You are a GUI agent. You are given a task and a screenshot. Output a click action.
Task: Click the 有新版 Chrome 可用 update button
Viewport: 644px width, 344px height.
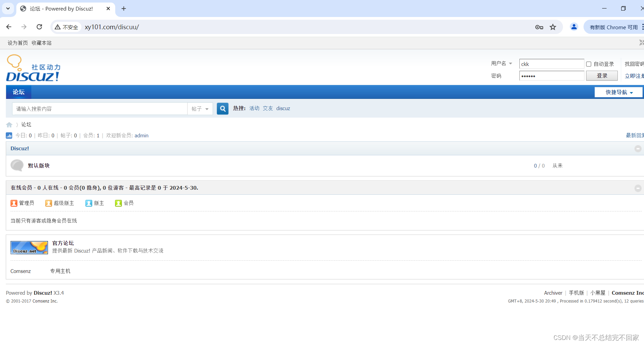click(614, 27)
